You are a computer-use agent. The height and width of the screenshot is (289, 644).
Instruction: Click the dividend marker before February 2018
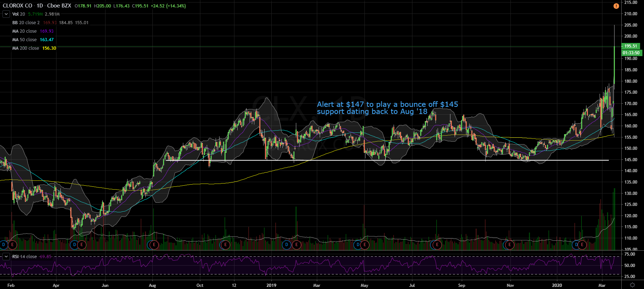click(x=4, y=245)
